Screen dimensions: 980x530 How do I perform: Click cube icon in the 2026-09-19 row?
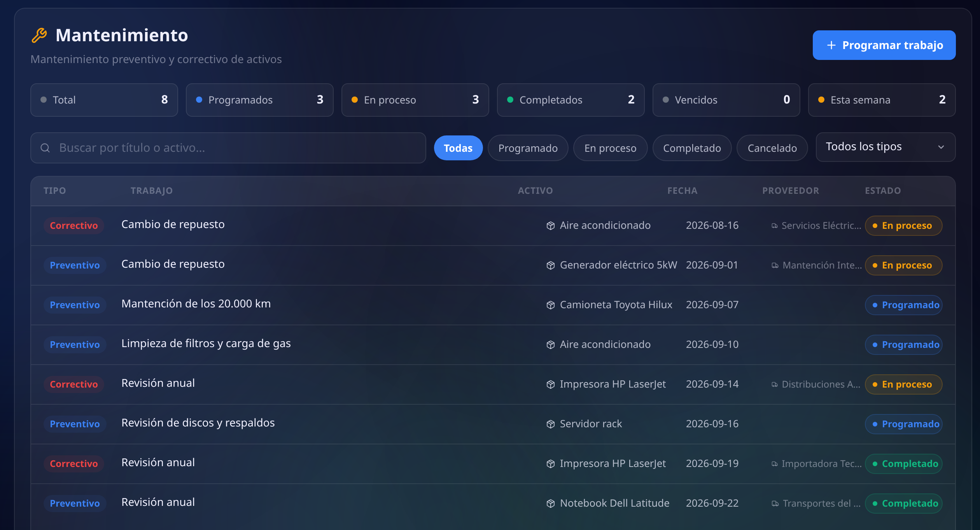point(550,464)
